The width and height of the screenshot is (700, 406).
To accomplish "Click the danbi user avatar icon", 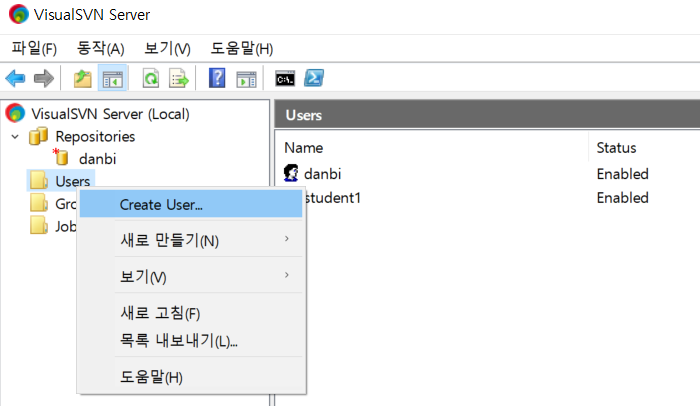I will tap(291, 173).
